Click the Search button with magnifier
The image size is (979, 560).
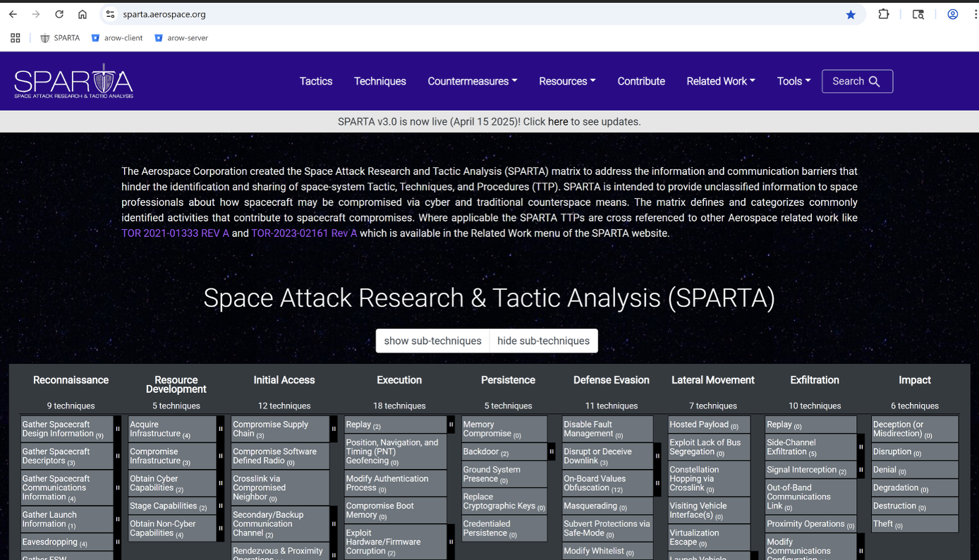point(857,81)
